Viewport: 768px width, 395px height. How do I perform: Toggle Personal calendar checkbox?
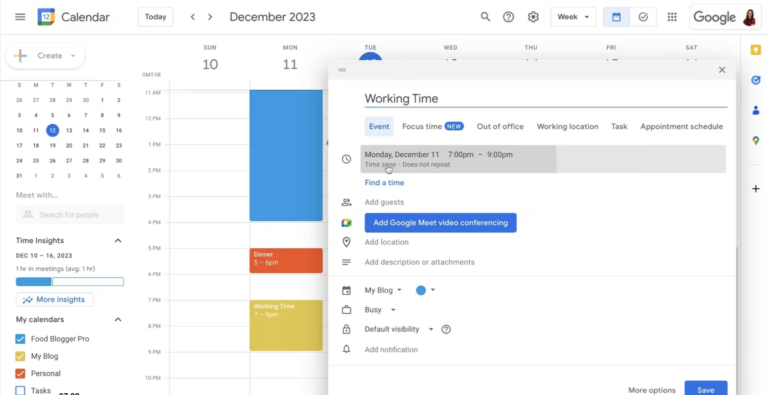point(20,373)
